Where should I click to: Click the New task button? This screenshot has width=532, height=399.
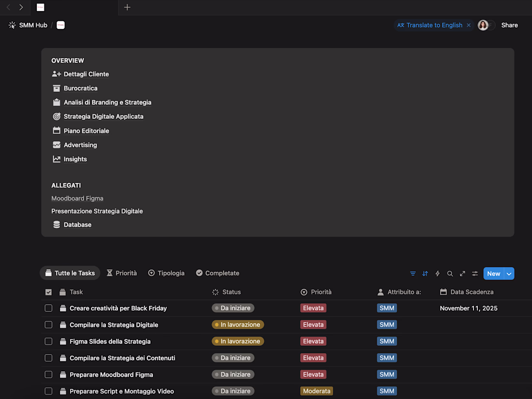point(494,273)
